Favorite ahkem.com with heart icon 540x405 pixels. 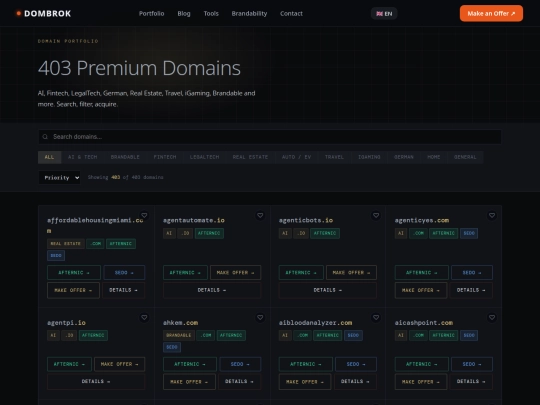pos(260,317)
